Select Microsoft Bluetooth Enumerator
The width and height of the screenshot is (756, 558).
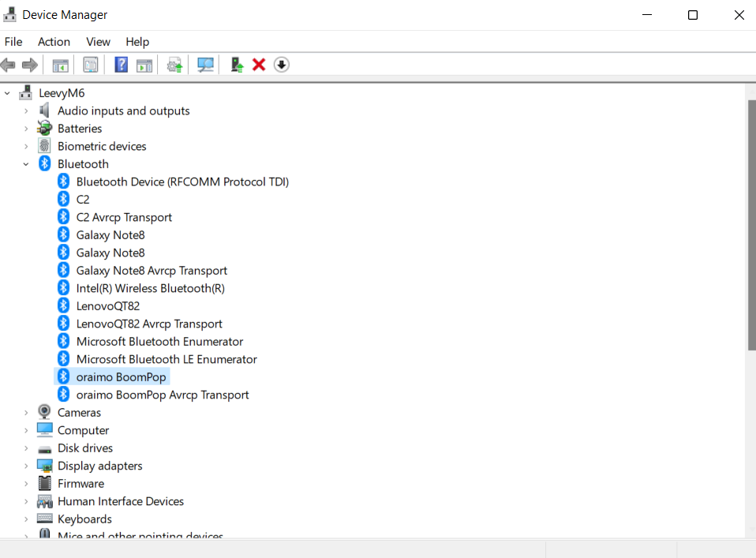coord(159,342)
